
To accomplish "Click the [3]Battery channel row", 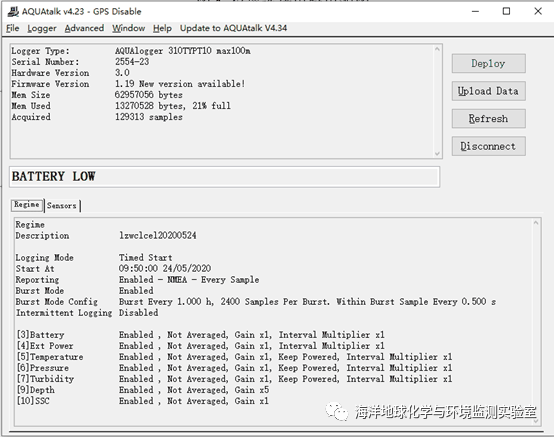I will tap(200, 335).
